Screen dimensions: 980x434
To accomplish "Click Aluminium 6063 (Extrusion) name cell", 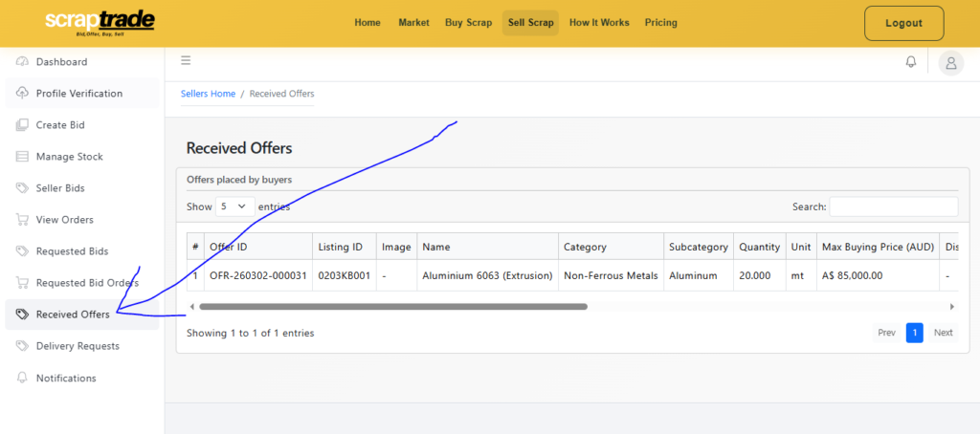I will 487,275.
